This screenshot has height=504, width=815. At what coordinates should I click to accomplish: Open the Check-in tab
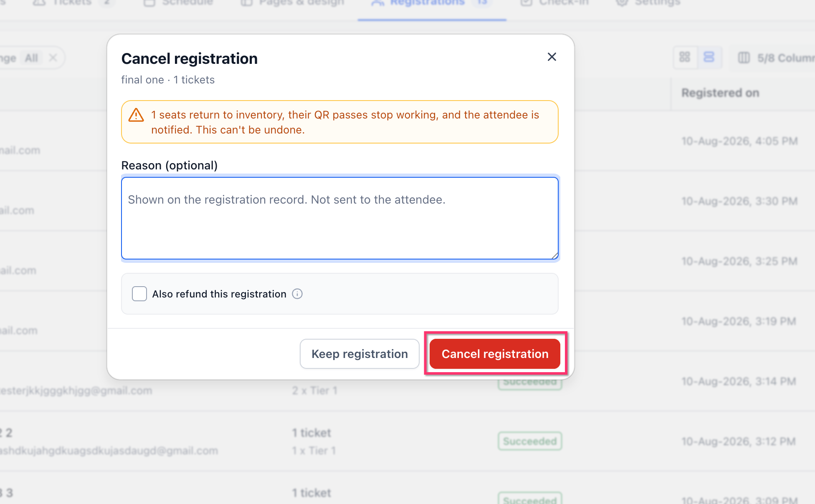point(555,3)
